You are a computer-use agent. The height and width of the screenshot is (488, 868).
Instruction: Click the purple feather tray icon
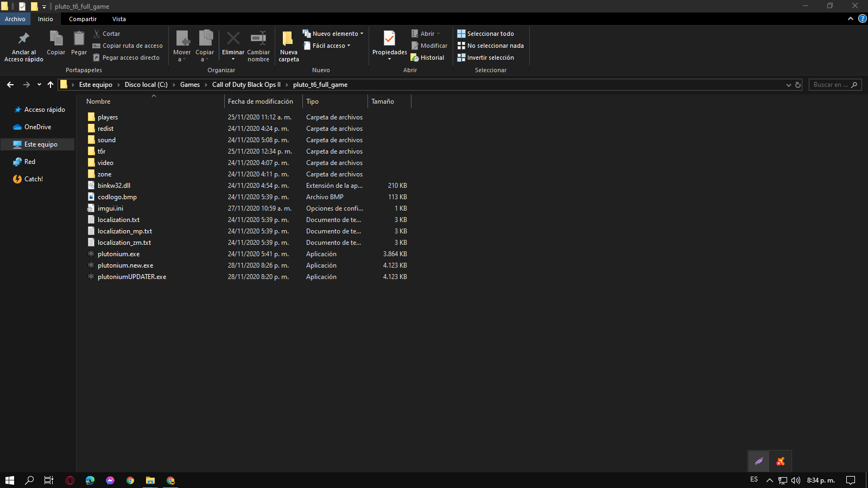(x=759, y=461)
